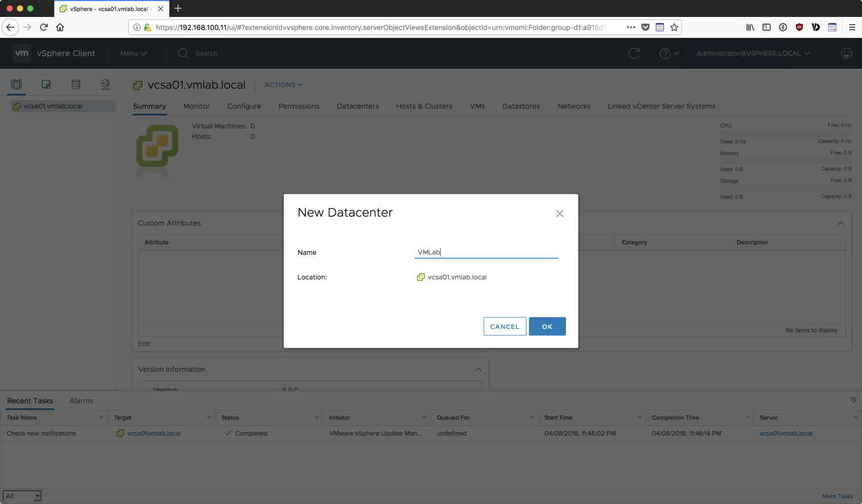Open the vSphere Menu dropdown
Screen dimensions: 862x504
coord(133,53)
